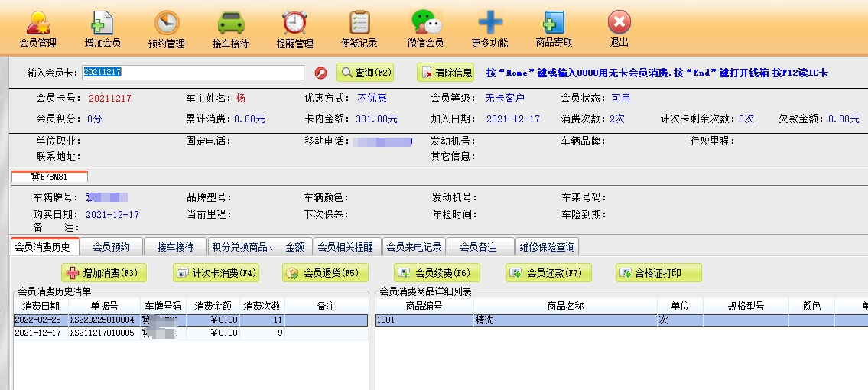
Task: Launch 微信会员 WeChat icon
Action: (x=426, y=24)
